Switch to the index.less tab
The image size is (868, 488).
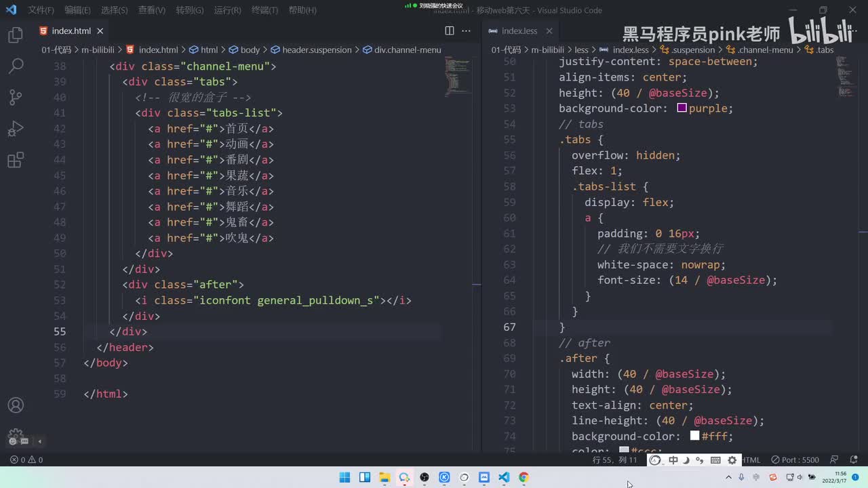point(519,31)
